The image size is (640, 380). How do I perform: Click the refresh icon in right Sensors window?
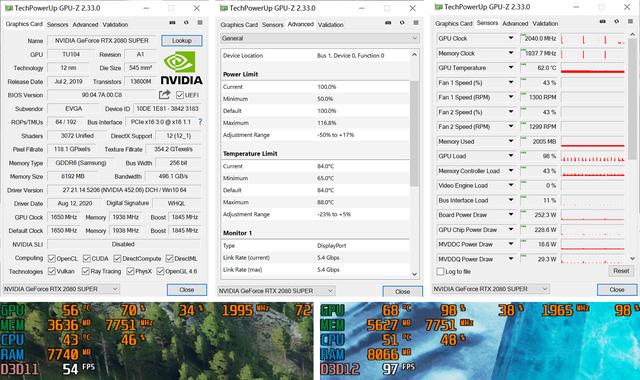[616, 22]
